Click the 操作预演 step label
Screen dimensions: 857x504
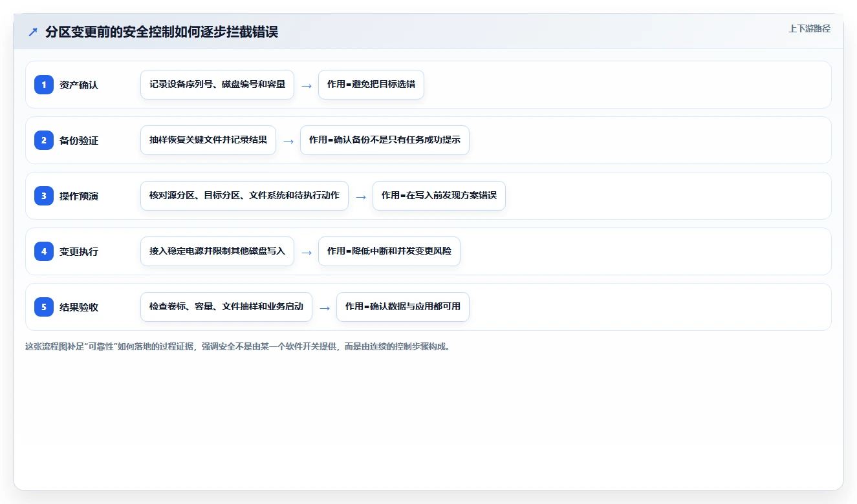(x=79, y=196)
